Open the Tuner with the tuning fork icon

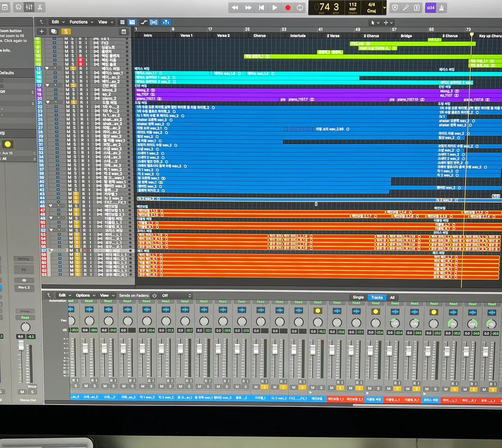(x=406, y=8)
